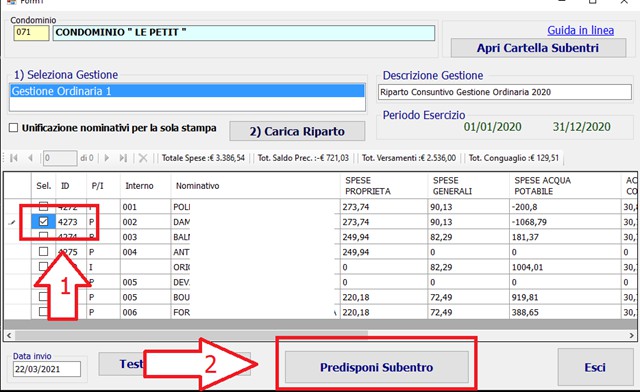Click Interno cell 006
The width and height of the screenshot is (640, 392).
[x=145, y=312]
